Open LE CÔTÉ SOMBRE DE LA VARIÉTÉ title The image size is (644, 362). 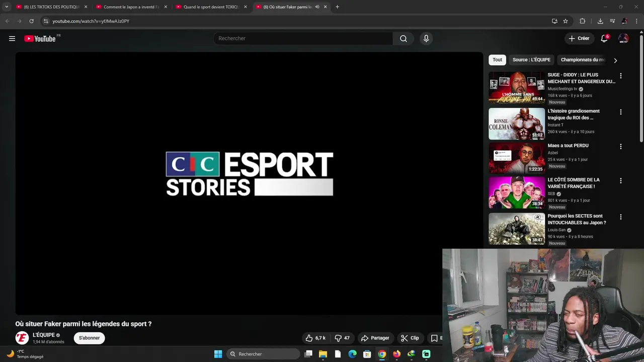[574, 183]
